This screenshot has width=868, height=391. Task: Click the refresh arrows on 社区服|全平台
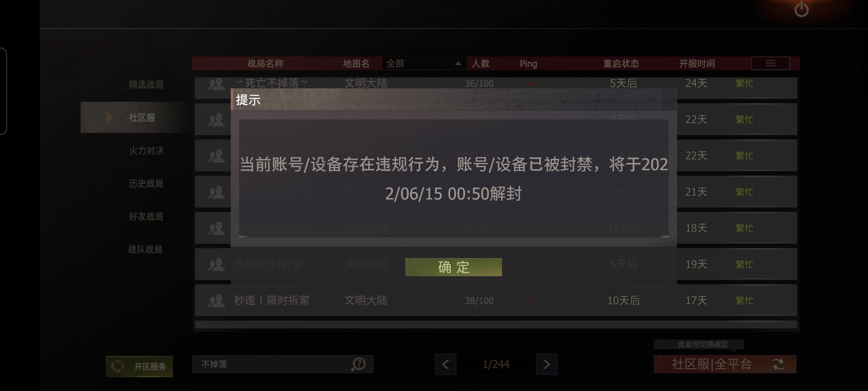coord(778,364)
